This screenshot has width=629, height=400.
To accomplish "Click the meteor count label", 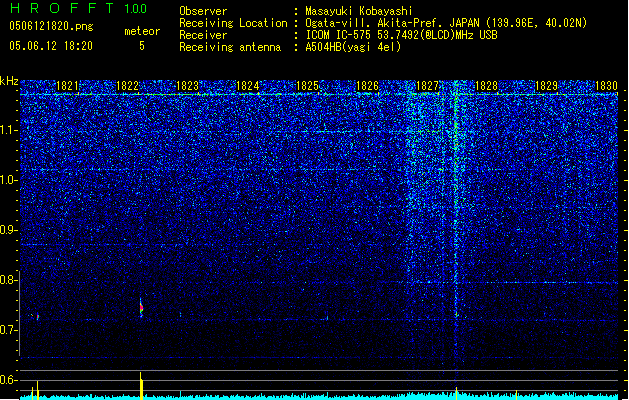I will 142,31.
